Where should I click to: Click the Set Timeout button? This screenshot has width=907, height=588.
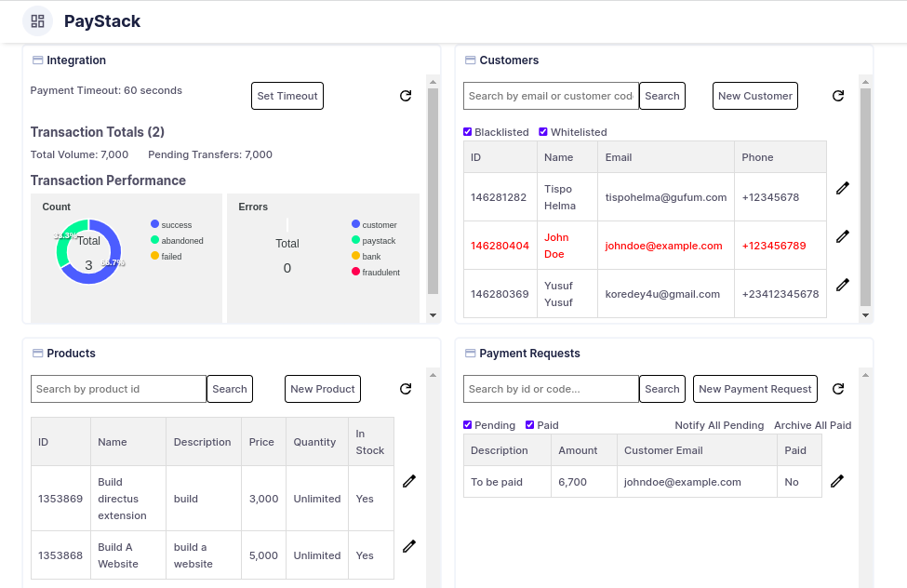[x=287, y=96]
